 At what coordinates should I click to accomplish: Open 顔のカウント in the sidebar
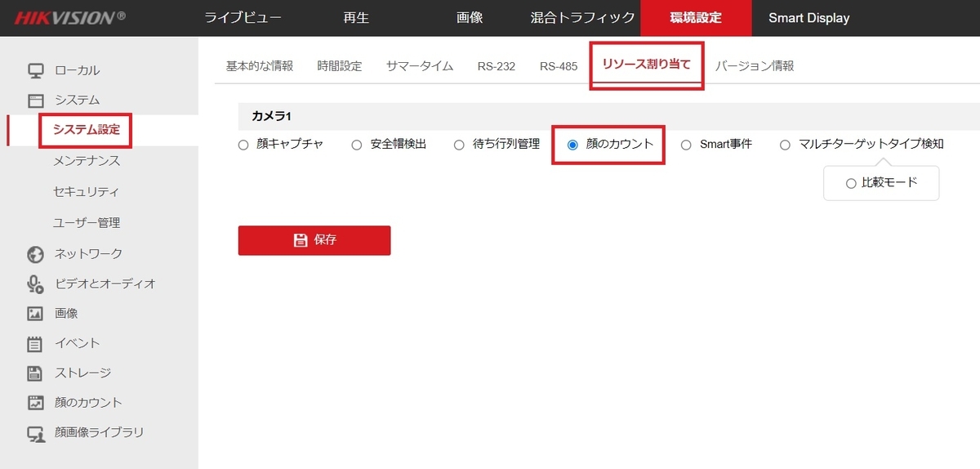coord(88,403)
